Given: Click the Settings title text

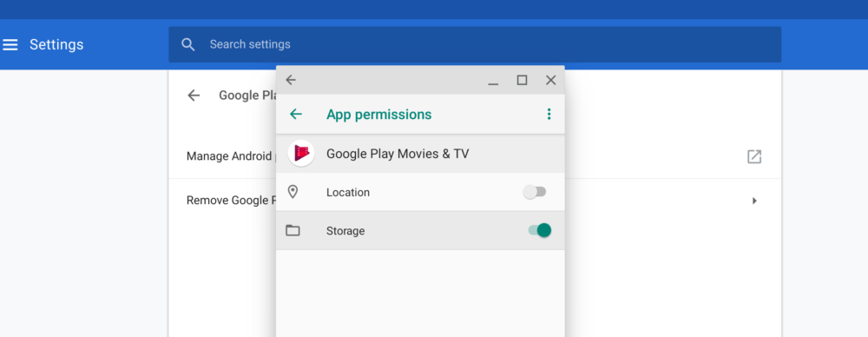Looking at the screenshot, I should tap(56, 45).
